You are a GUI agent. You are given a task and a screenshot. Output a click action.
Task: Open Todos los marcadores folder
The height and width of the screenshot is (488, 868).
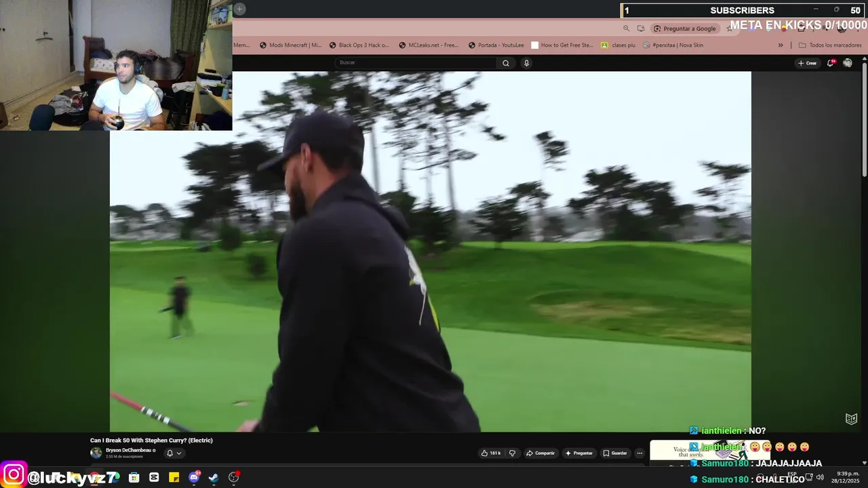830,45
